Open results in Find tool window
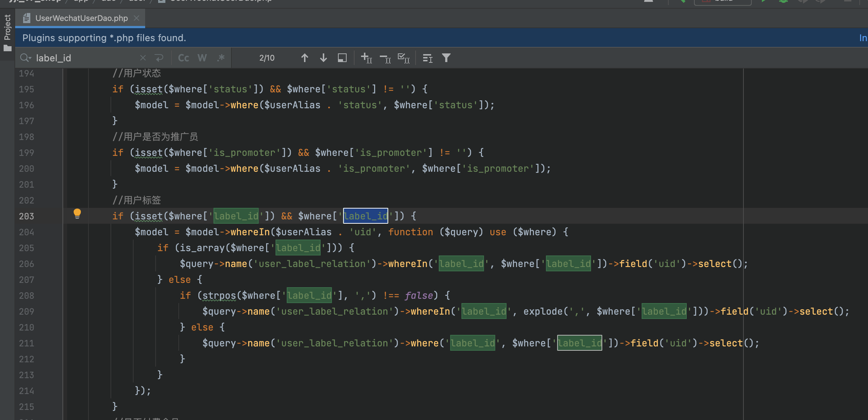The image size is (868, 420). pos(428,58)
